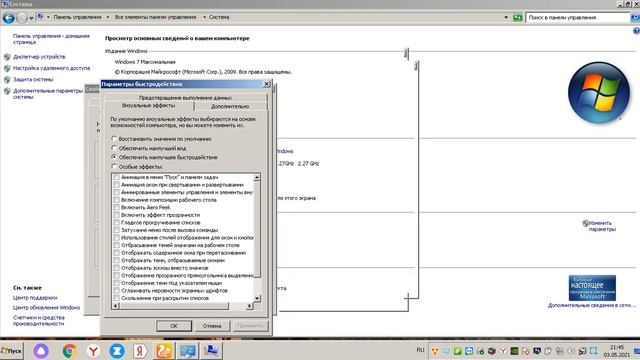Viewport: 640px width, 360px height.
Task: Click the Пуск start button
Action: coord(11,351)
